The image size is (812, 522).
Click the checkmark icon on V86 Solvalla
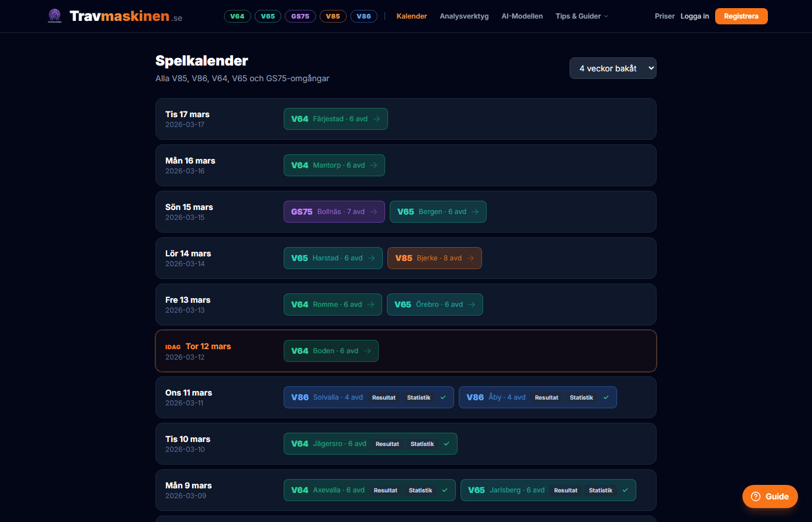pyautogui.click(x=443, y=397)
